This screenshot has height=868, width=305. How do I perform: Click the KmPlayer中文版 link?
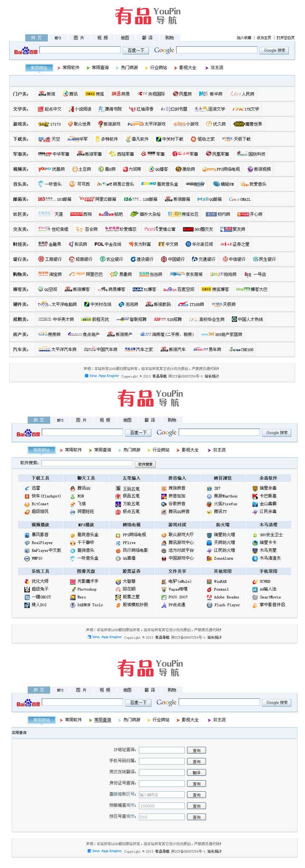click(x=46, y=550)
